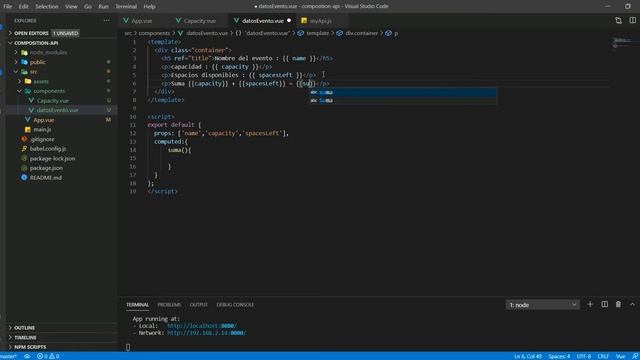Collapse the COMPOSITION-API folder section

[x=36, y=43]
